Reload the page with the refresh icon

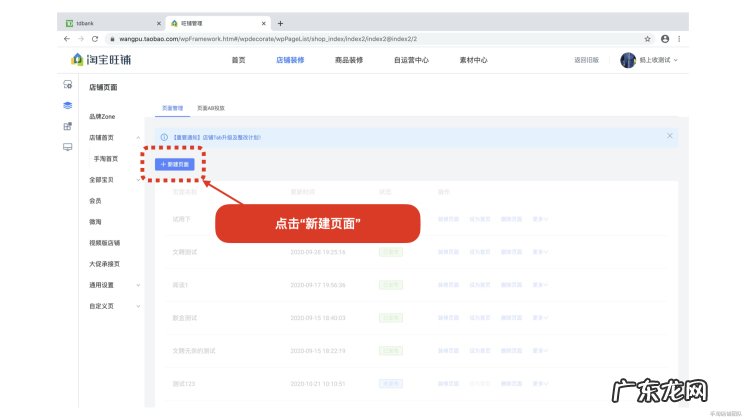pos(95,39)
